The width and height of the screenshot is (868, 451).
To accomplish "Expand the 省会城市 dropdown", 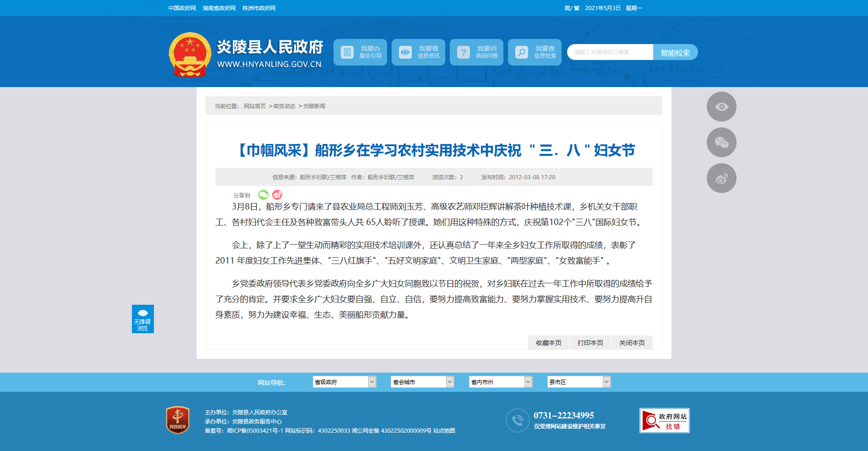I will (422, 382).
